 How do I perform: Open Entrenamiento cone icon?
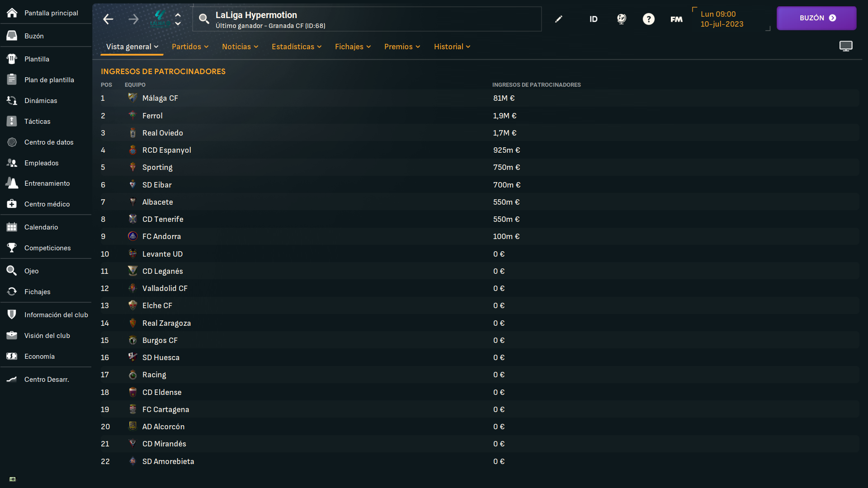12,183
